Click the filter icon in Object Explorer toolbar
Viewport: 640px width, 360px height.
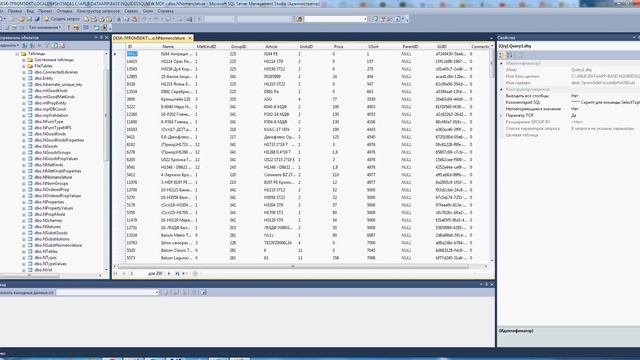[47, 45]
